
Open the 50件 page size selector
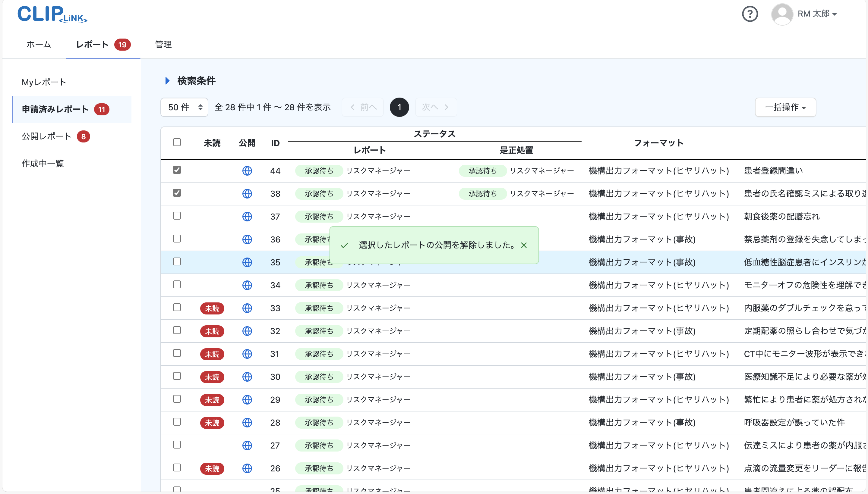tap(184, 107)
